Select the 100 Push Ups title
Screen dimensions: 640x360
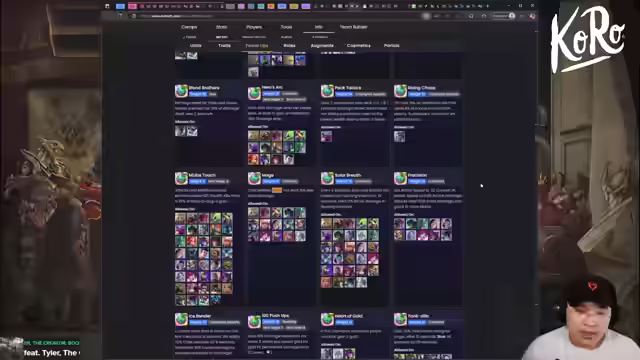coord(276,316)
